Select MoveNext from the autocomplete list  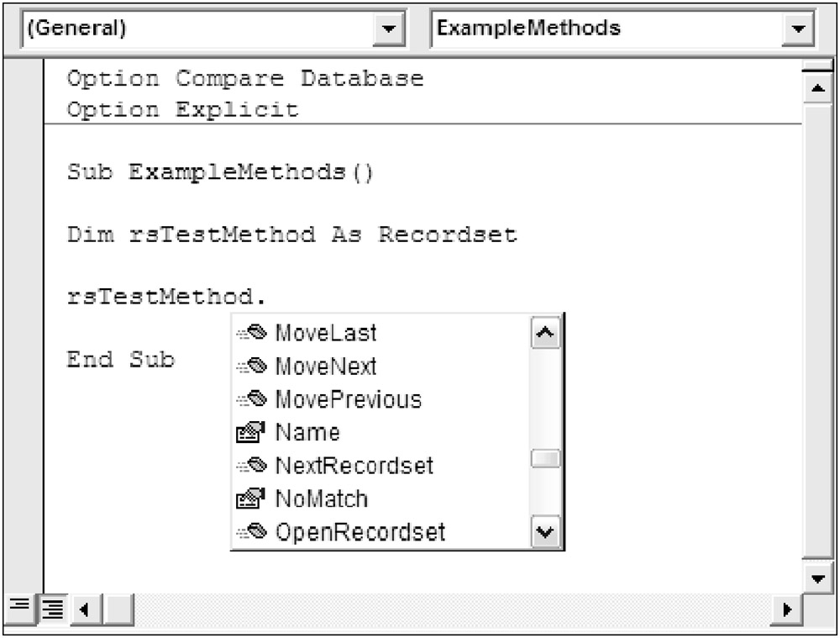[326, 367]
